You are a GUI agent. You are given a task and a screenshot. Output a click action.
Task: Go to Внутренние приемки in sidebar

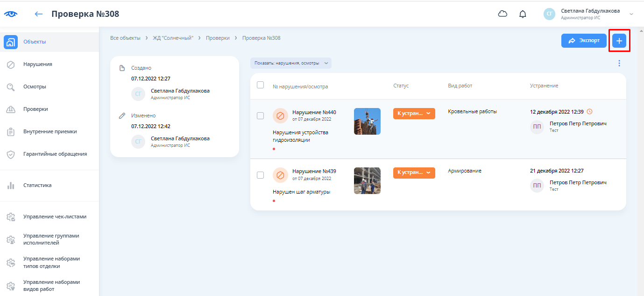click(50, 132)
